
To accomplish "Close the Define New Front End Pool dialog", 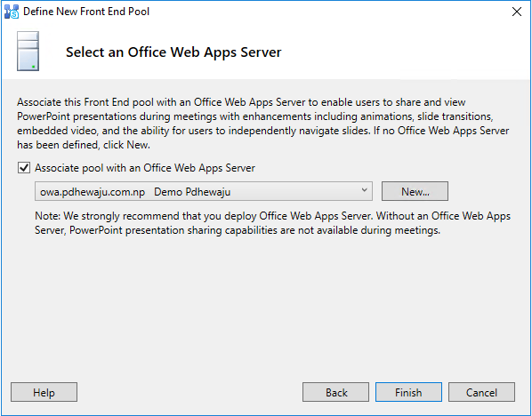I will [516, 12].
